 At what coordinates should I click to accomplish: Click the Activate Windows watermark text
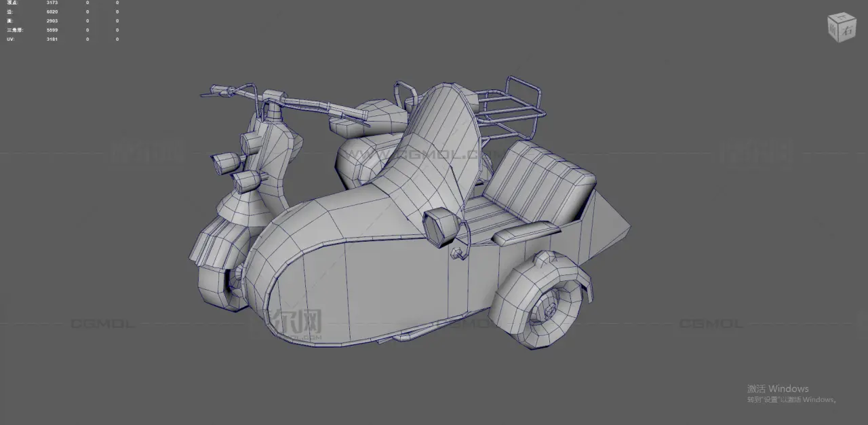point(778,389)
